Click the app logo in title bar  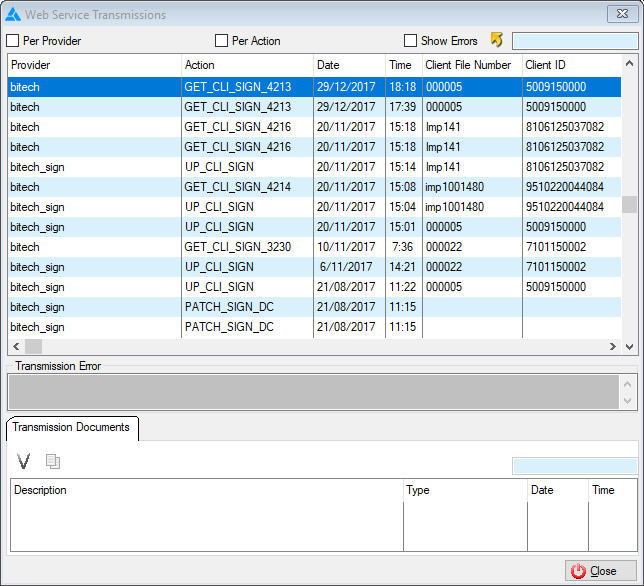coord(13,14)
